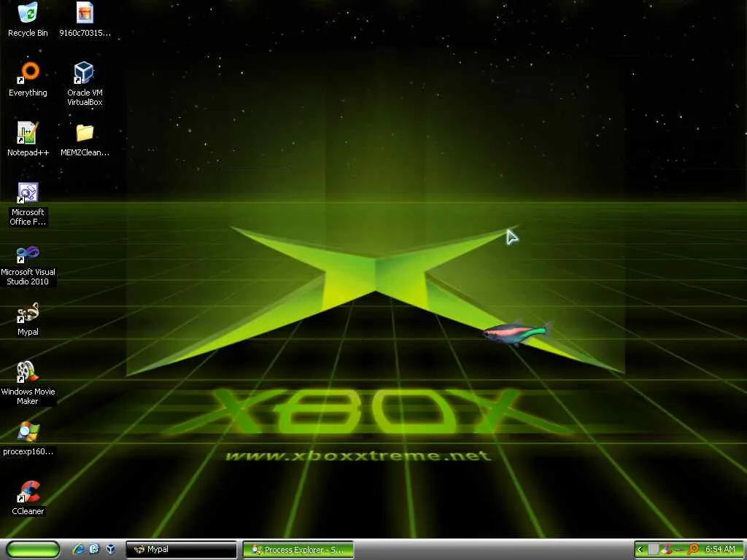This screenshot has width=747, height=560.
Task: Launch VirtualBox from Quick Launch
Action: click(111, 550)
